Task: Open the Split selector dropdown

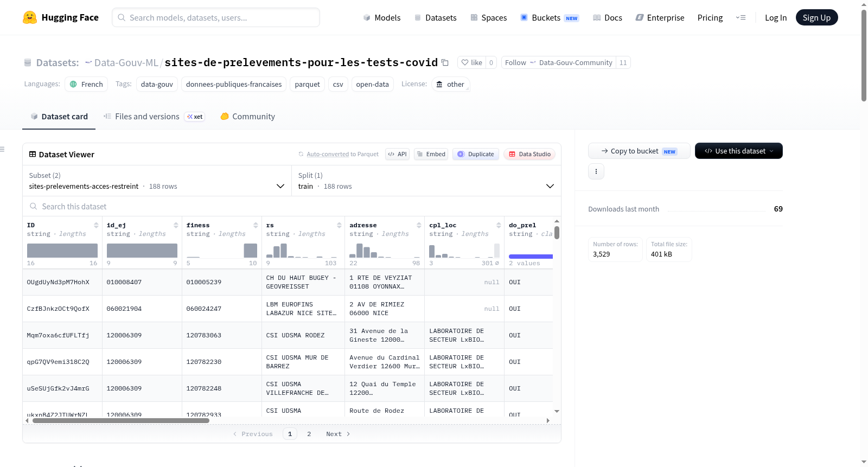Action: pos(426,181)
